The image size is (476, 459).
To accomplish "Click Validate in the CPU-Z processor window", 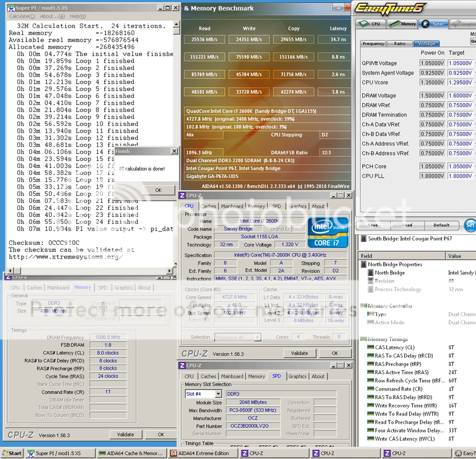I will click(299, 353).
